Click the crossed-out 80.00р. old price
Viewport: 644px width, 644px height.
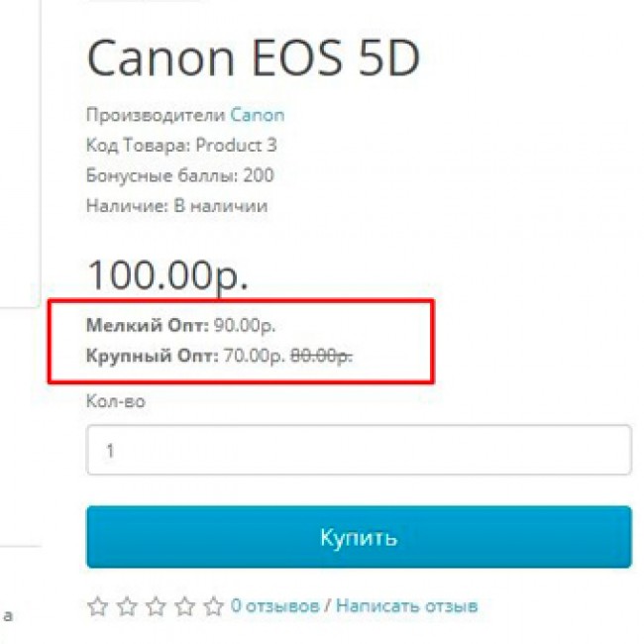click(x=322, y=355)
